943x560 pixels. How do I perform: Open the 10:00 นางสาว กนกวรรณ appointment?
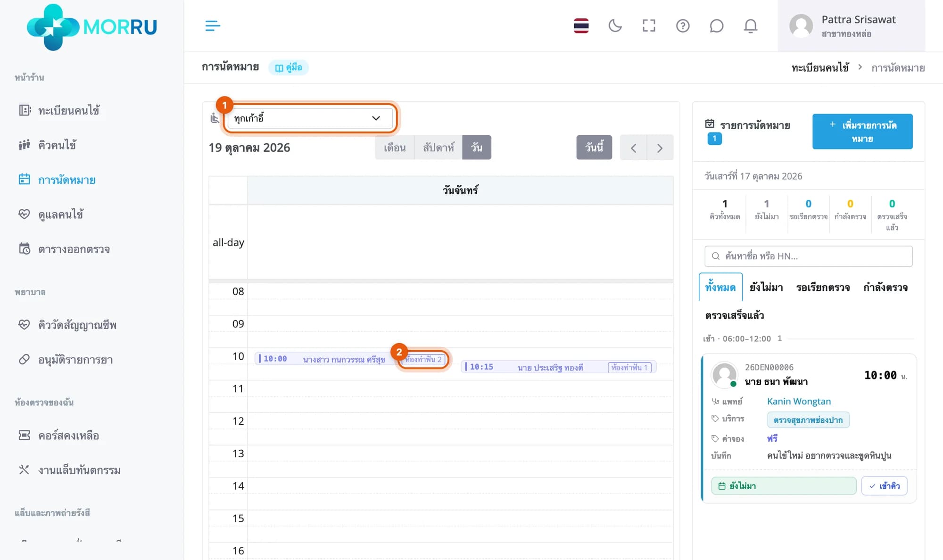click(x=351, y=359)
